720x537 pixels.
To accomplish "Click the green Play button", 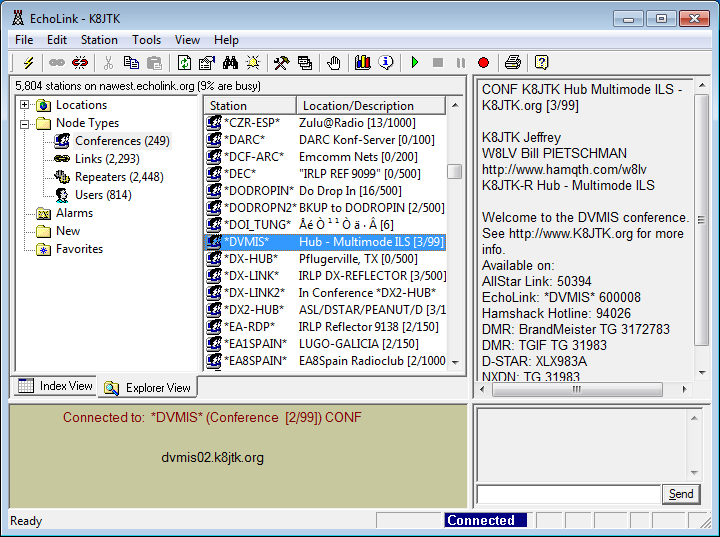I will [x=415, y=62].
